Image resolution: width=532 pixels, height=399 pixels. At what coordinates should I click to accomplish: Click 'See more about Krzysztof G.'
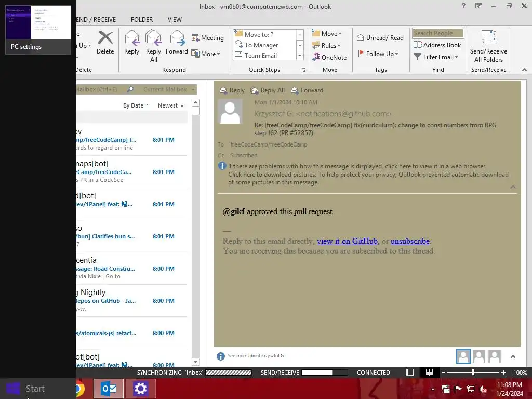click(257, 356)
